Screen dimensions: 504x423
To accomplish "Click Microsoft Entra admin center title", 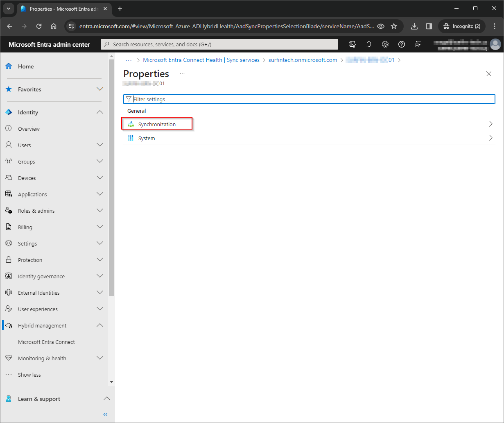I will [x=49, y=44].
